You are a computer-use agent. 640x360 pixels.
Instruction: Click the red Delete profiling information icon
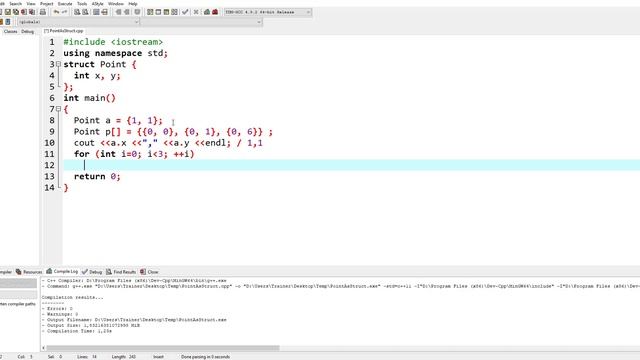point(215,12)
